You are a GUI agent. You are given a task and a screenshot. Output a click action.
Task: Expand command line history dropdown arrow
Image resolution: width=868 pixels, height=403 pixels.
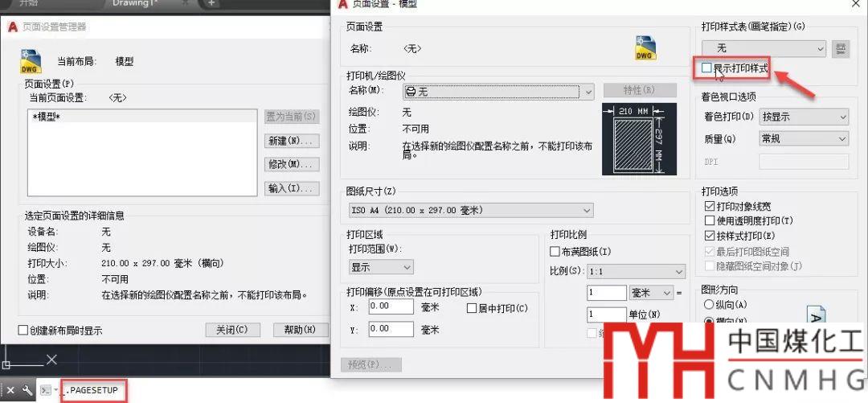click(x=56, y=391)
